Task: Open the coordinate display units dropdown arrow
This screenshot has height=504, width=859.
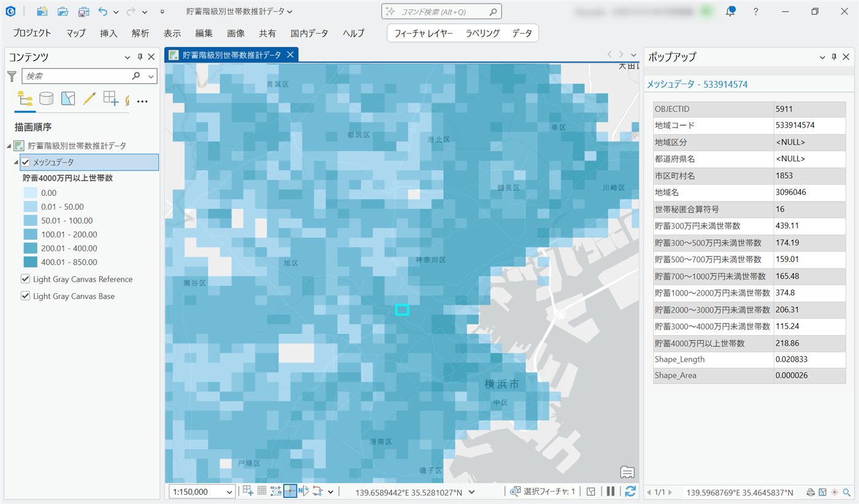Action: click(x=471, y=492)
